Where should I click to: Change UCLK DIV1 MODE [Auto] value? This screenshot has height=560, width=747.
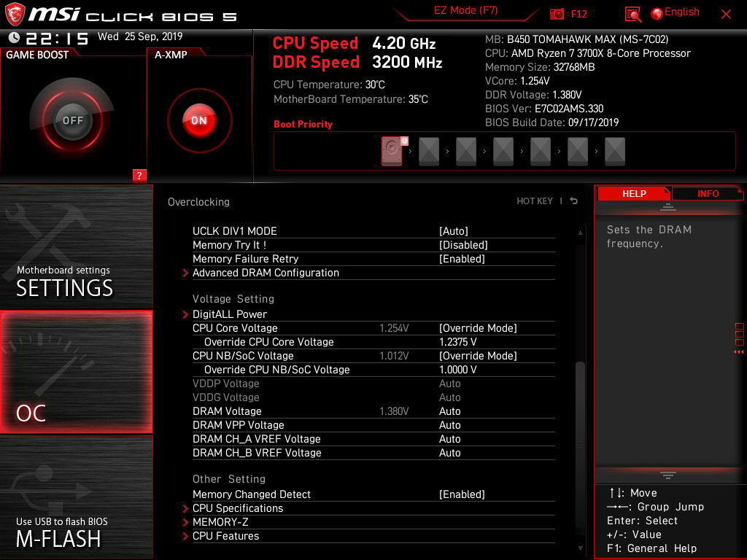tap(454, 231)
